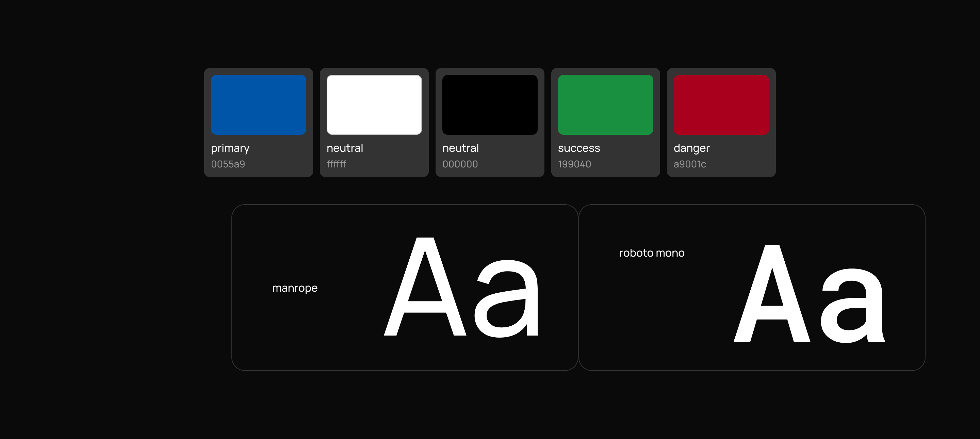Choose the green success color swatch
This screenshot has height=439, width=980.
click(605, 104)
